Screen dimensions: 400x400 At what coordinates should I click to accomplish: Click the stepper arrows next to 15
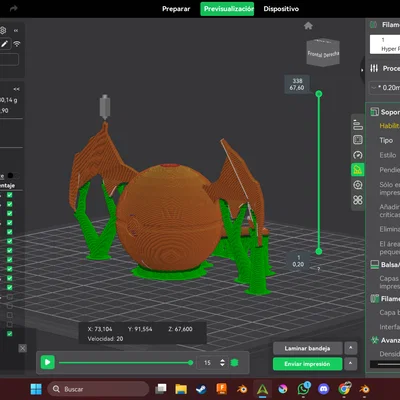tap(222, 363)
